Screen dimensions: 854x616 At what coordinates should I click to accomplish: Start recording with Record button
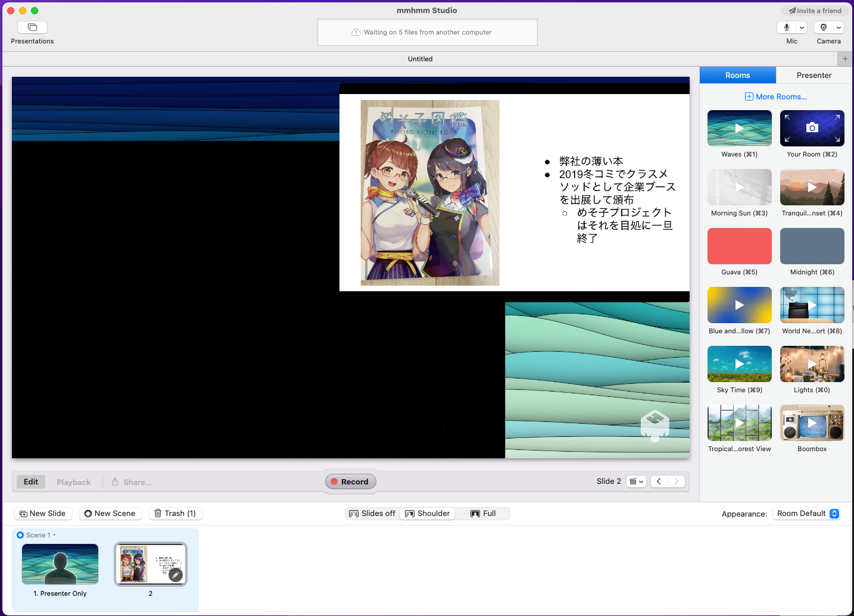point(350,481)
